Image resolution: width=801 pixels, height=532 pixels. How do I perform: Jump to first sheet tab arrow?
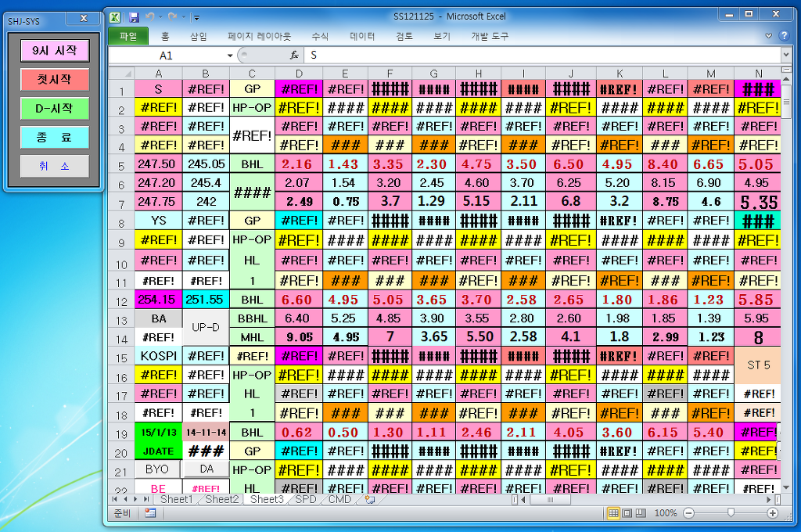click(x=115, y=499)
